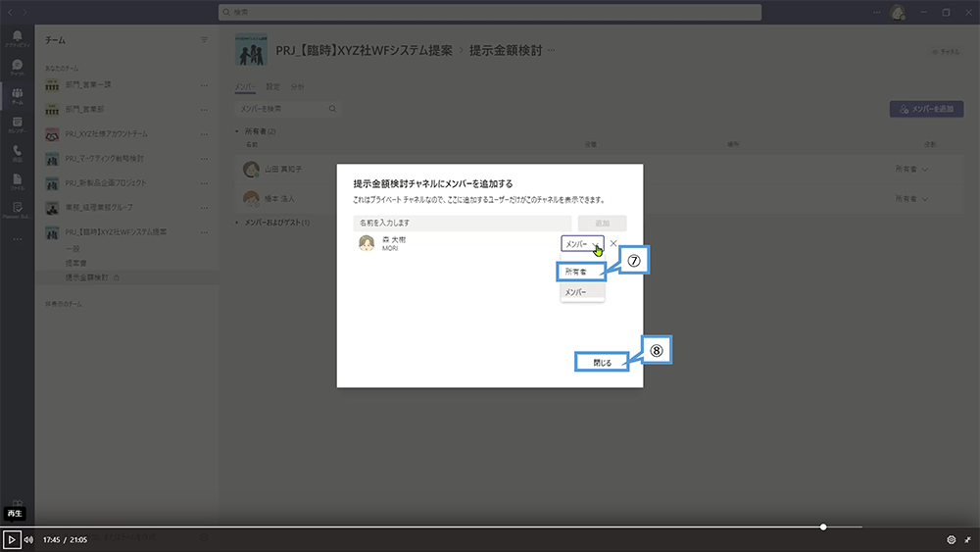Select the Teams icon in the left rail

[17, 96]
